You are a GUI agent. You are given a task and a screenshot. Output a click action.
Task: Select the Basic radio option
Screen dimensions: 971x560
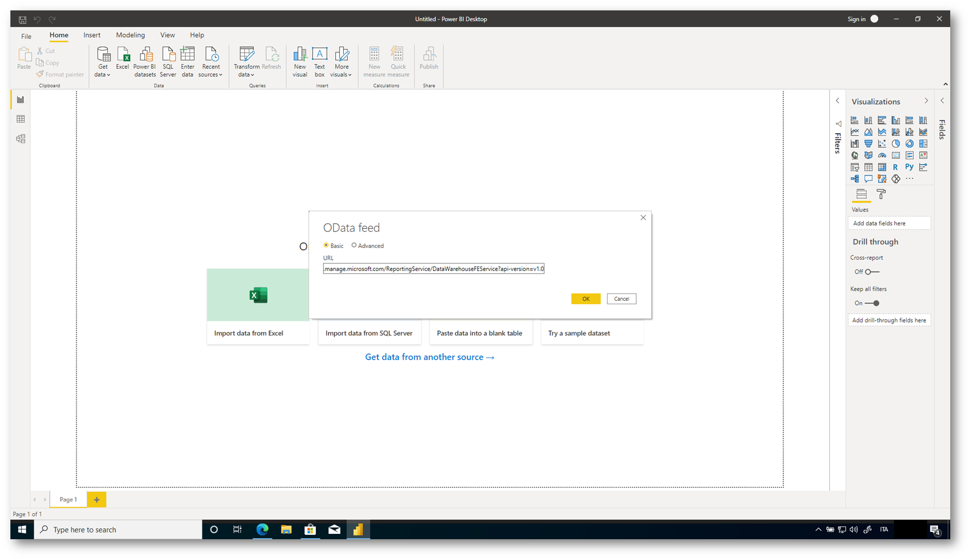(326, 245)
